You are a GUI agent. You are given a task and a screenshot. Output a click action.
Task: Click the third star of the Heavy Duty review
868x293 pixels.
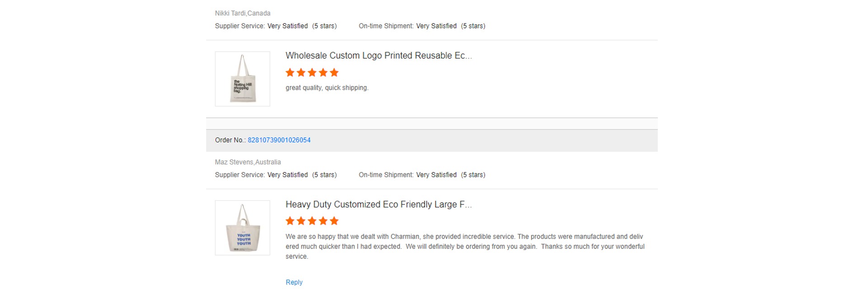312,221
